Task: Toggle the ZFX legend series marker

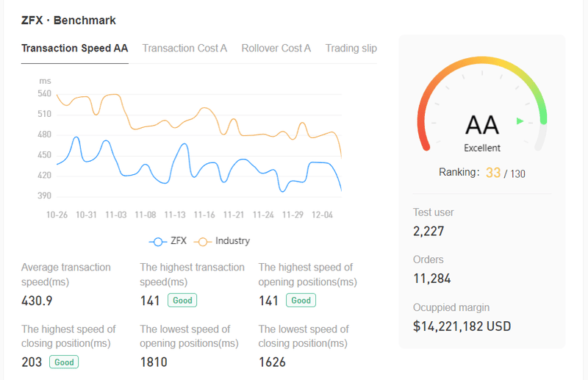Action: pos(158,242)
